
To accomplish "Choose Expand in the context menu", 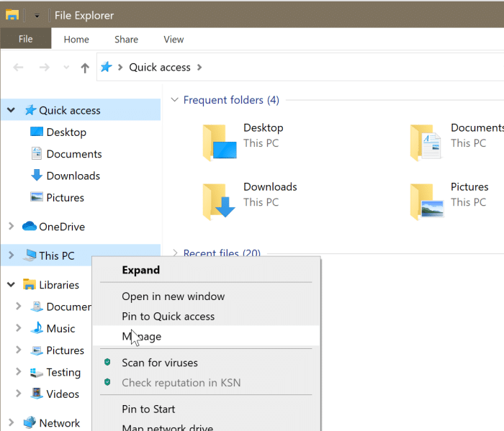I will [206, 270].
